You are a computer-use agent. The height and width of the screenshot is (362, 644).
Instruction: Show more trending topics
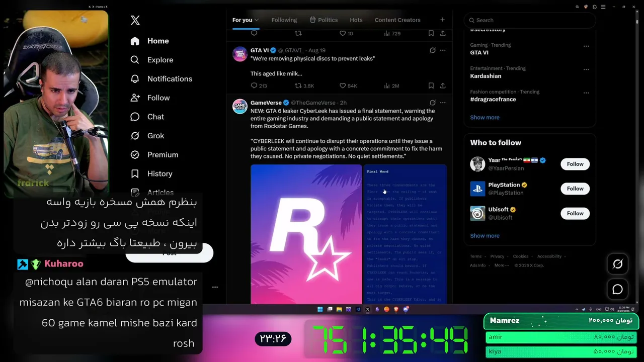point(485,118)
